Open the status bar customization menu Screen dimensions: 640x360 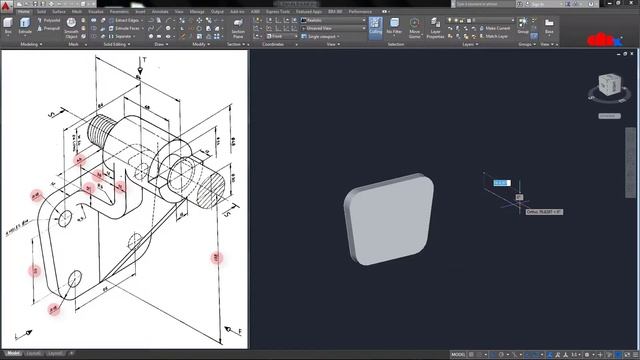(635, 355)
